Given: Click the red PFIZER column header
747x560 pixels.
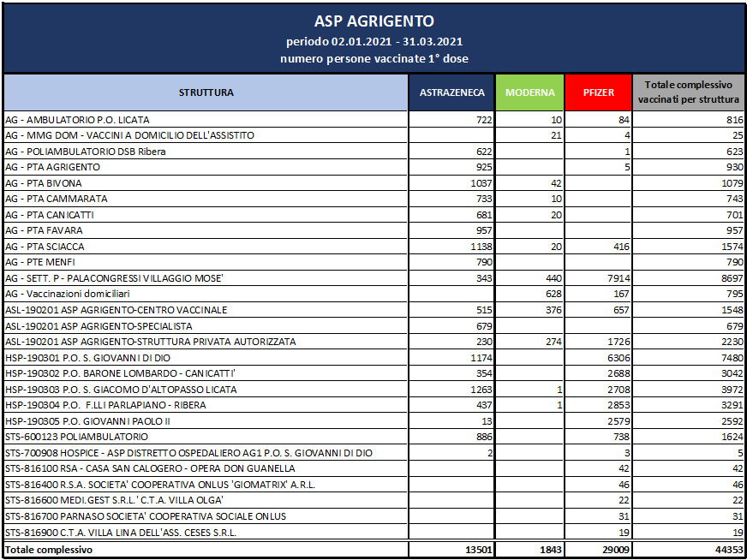Looking at the screenshot, I should (598, 92).
